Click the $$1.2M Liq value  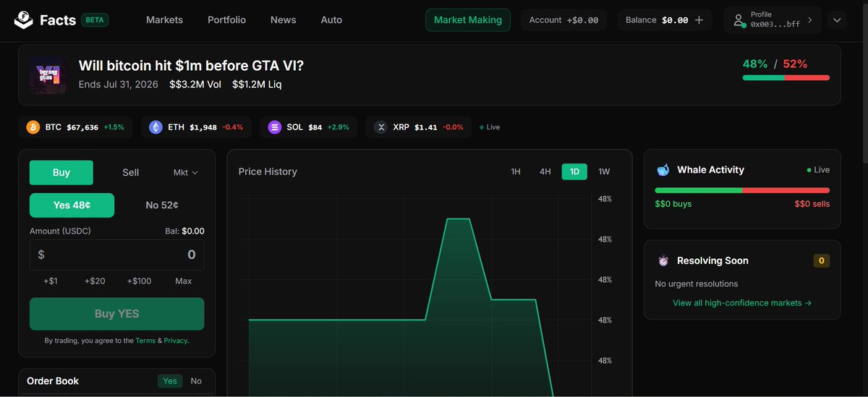point(257,85)
